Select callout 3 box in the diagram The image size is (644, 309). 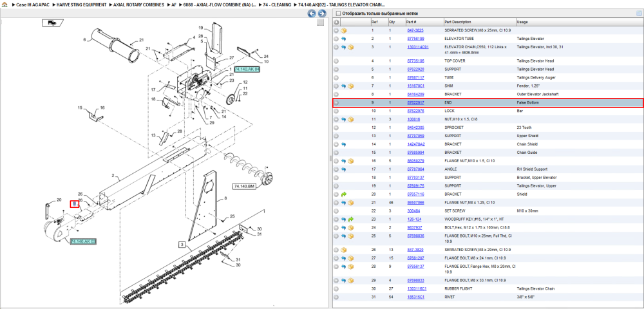pyautogui.click(x=182, y=245)
